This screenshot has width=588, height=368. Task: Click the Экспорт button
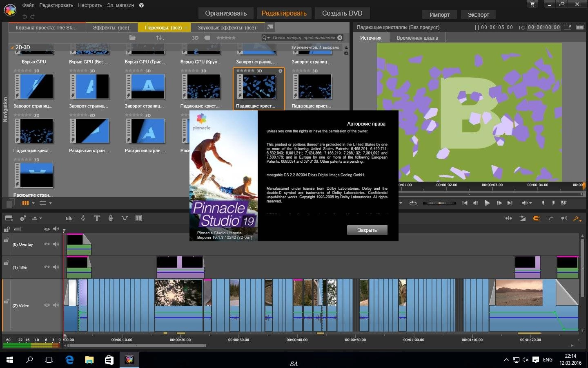point(478,14)
